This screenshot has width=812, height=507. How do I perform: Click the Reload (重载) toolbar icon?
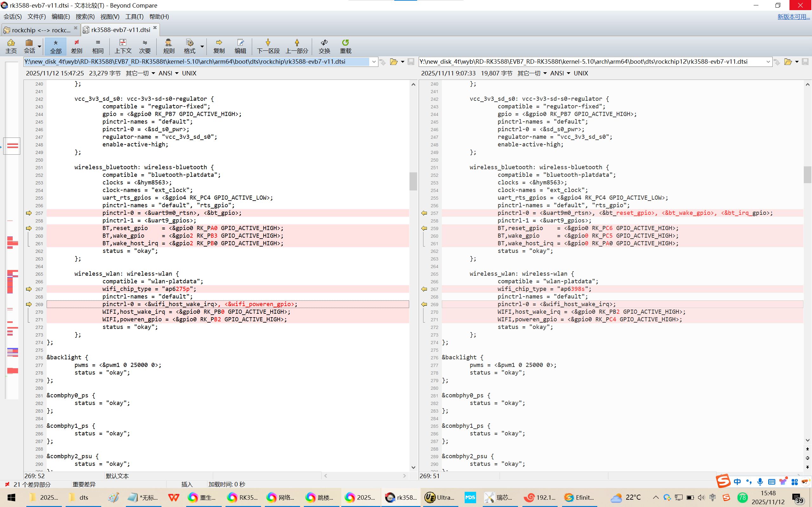[345, 46]
